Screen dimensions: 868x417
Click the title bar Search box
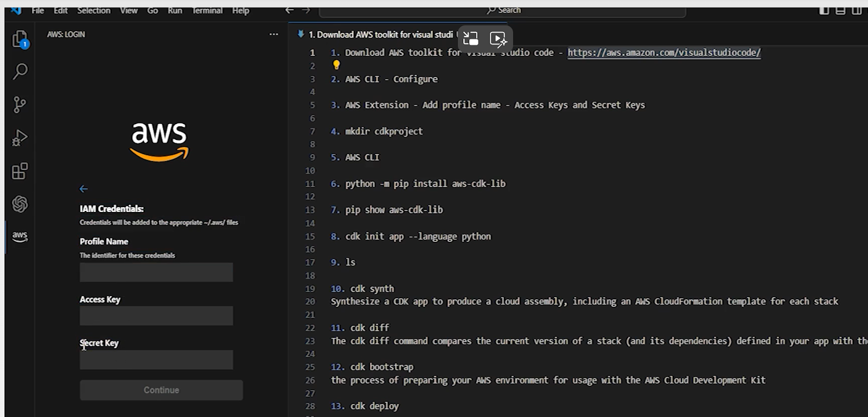tap(503, 10)
